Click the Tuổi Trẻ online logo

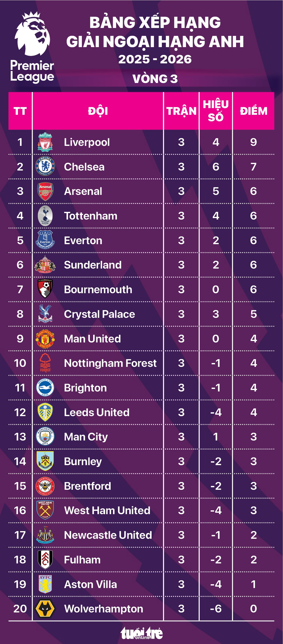pyautogui.click(x=142, y=633)
